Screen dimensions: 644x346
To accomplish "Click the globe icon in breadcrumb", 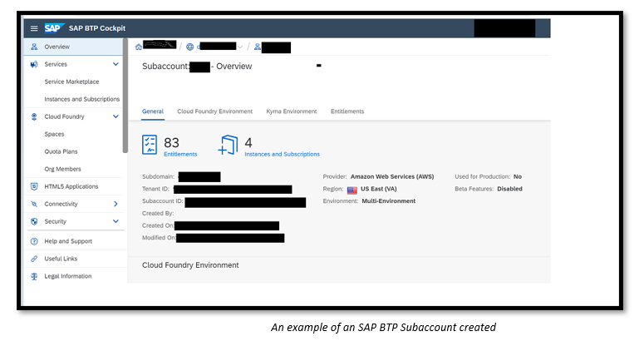I will point(189,47).
